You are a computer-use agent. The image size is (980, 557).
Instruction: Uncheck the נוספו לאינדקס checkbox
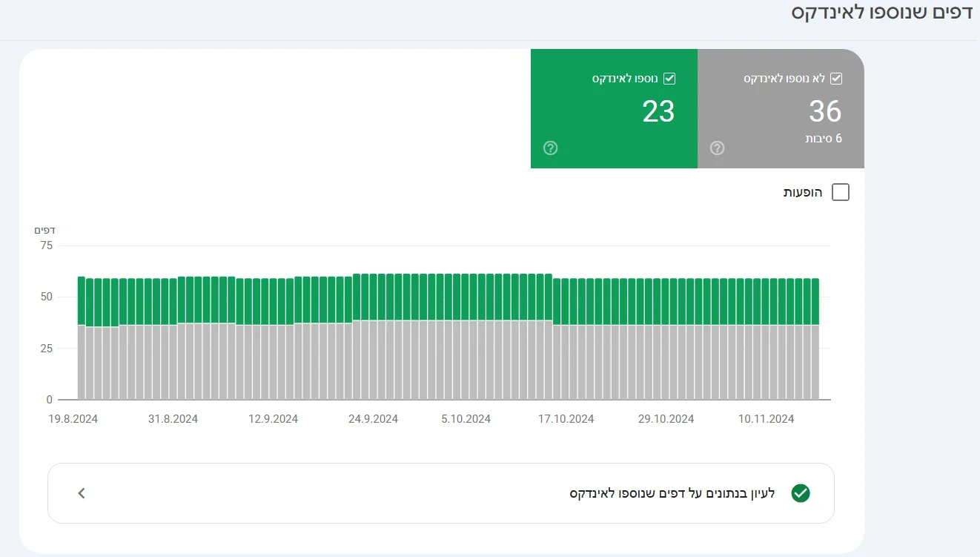[669, 79]
